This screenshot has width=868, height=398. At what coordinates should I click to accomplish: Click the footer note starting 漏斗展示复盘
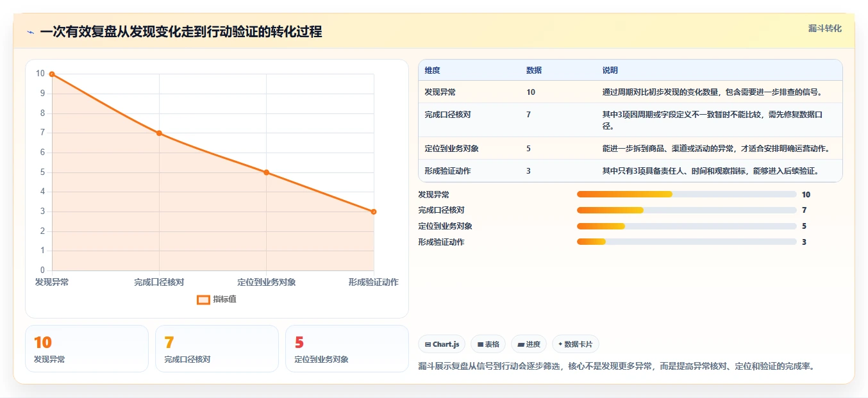[x=616, y=366]
